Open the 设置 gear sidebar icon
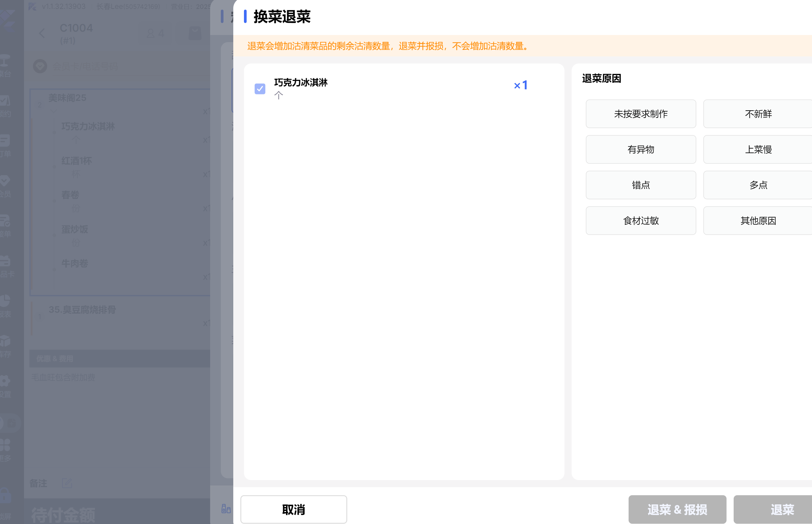812x524 pixels. coord(5,386)
